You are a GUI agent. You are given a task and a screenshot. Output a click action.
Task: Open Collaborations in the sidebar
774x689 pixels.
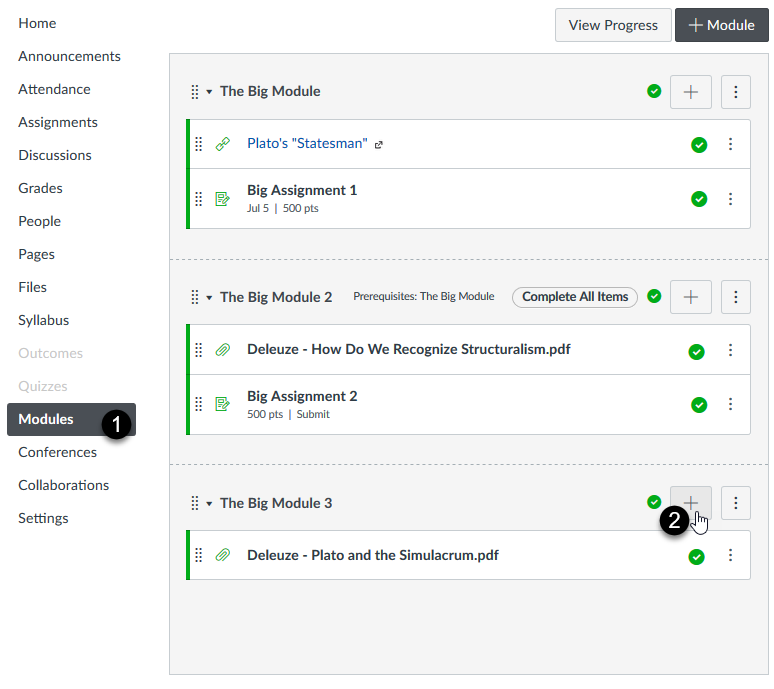point(64,486)
